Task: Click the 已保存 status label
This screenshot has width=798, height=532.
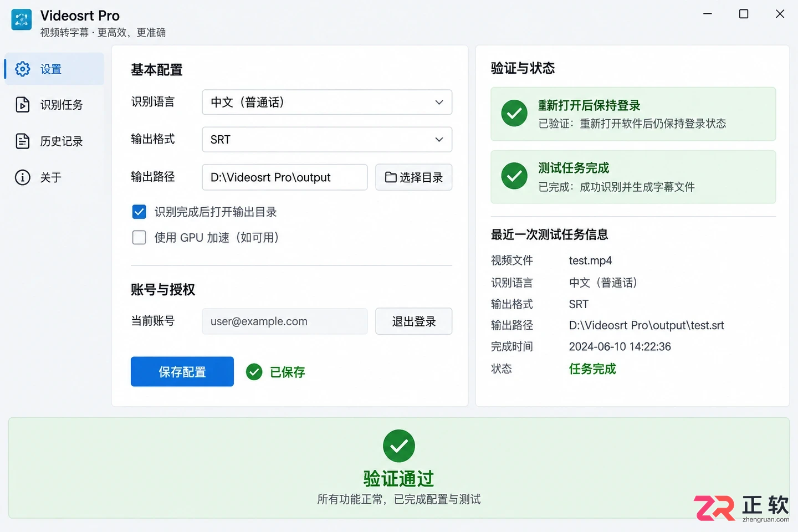Action: (x=288, y=372)
